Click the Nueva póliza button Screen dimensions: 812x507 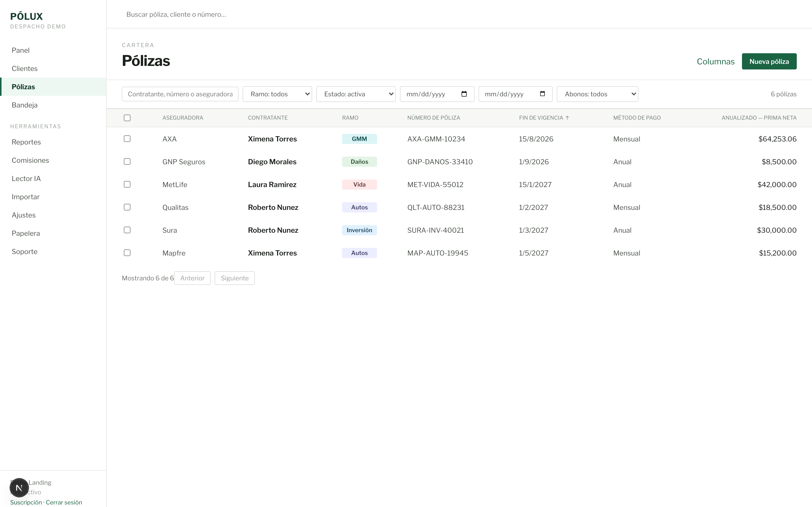pos(769,61)
